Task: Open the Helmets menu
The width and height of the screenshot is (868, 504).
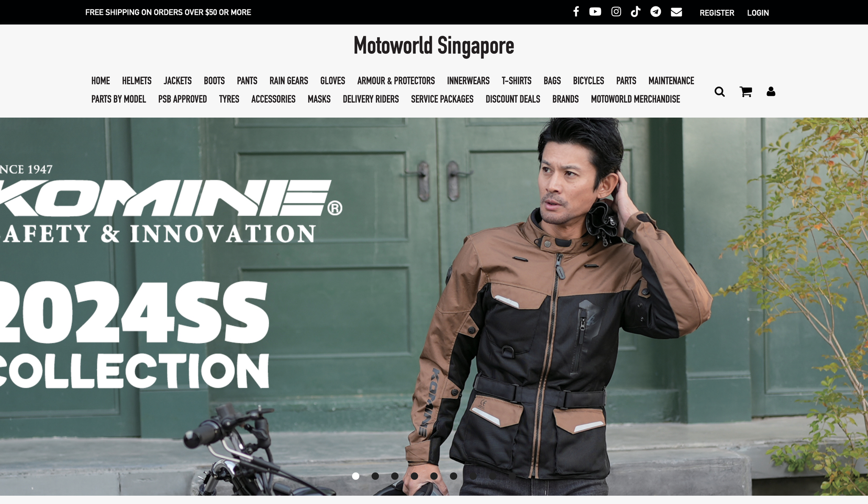Action: 137,81
